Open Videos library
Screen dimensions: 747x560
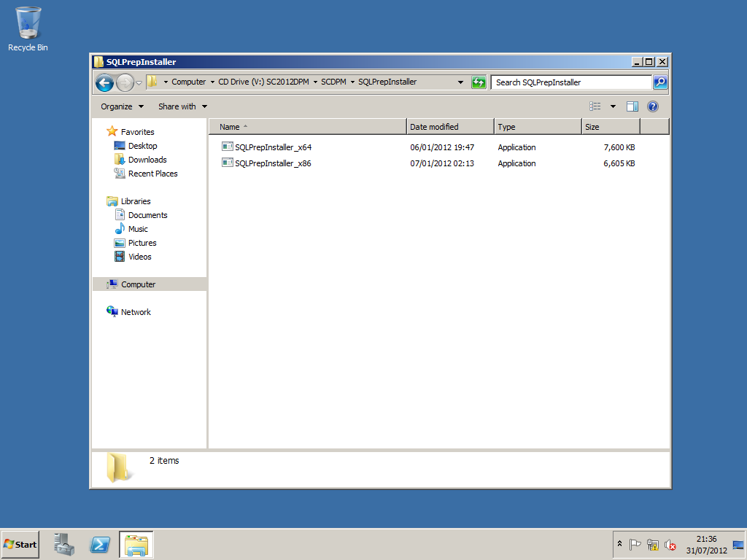[139, 256]
